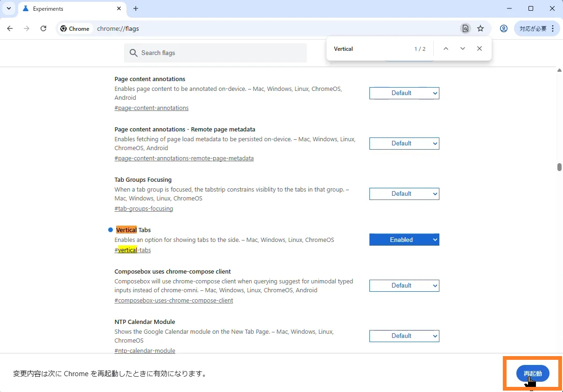Open Tab Groups Focusing dropdown
Image resolution: width=563 pixels, height=392 pixels.
(x=404, y=194)
